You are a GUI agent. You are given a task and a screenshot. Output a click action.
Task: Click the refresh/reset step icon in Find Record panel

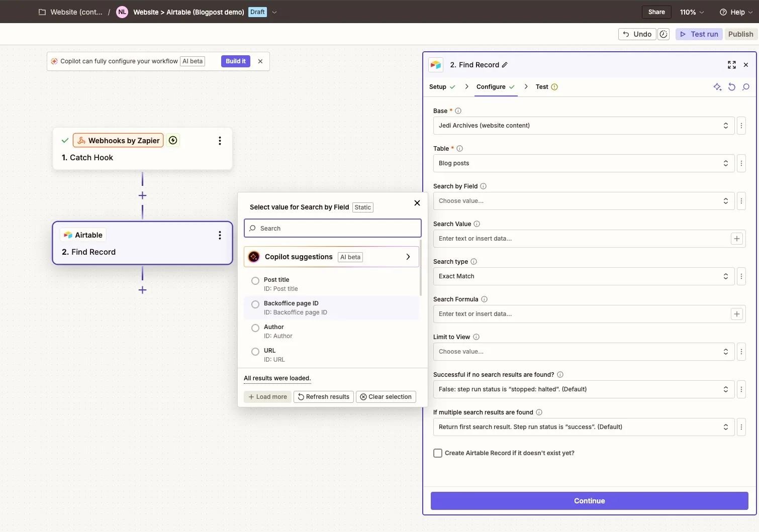tap(732, 87)
